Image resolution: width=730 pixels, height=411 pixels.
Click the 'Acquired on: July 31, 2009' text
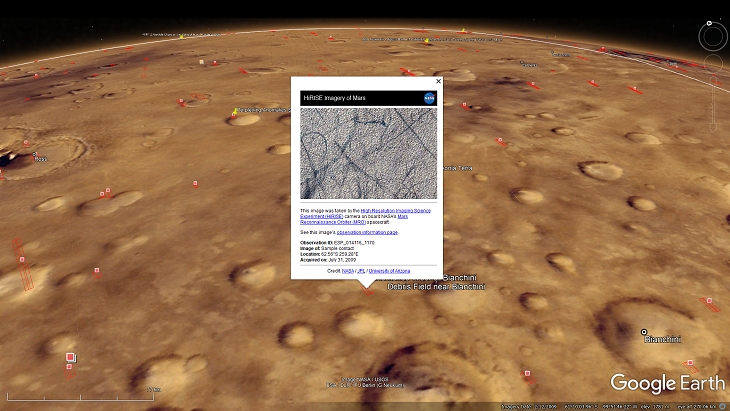(328, 260)
